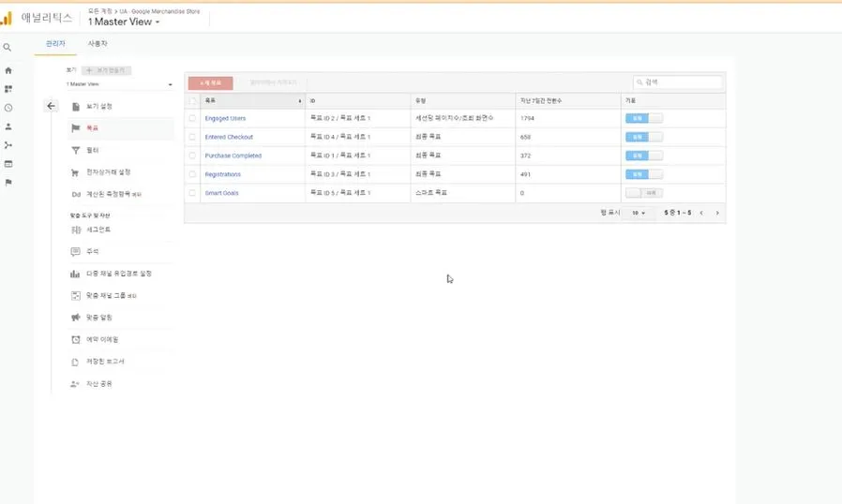This screenshot has width=842, height=504.
Task: Tick the select-all checkbox in table header
Action: pyautogui.click(x=192, y=101)
